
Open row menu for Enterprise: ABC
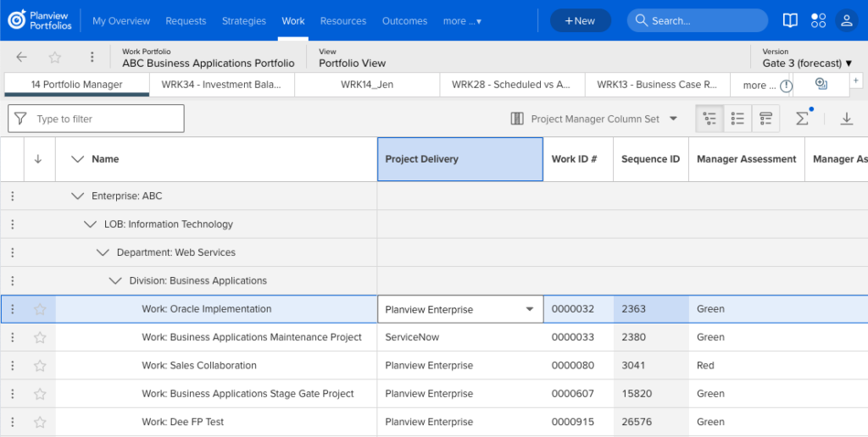[12, 196]
